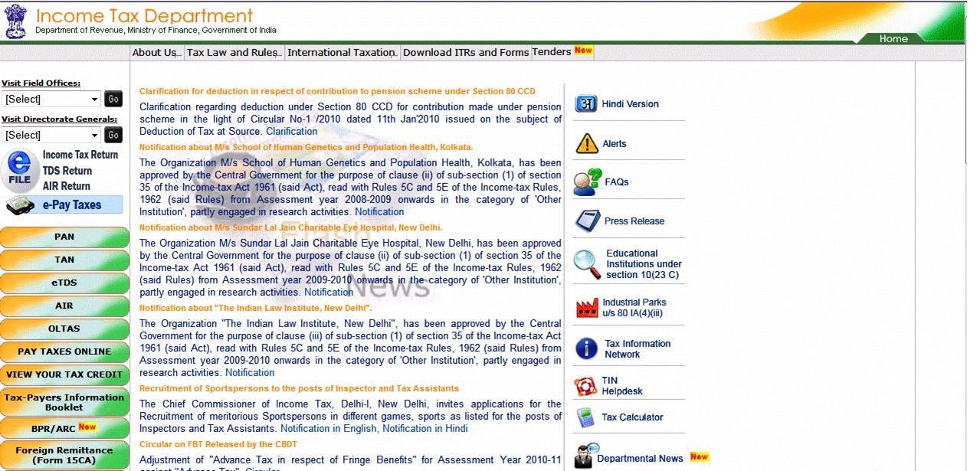Click the Tax Information Network info icon
980x471 pixels.
pos(586,348)
